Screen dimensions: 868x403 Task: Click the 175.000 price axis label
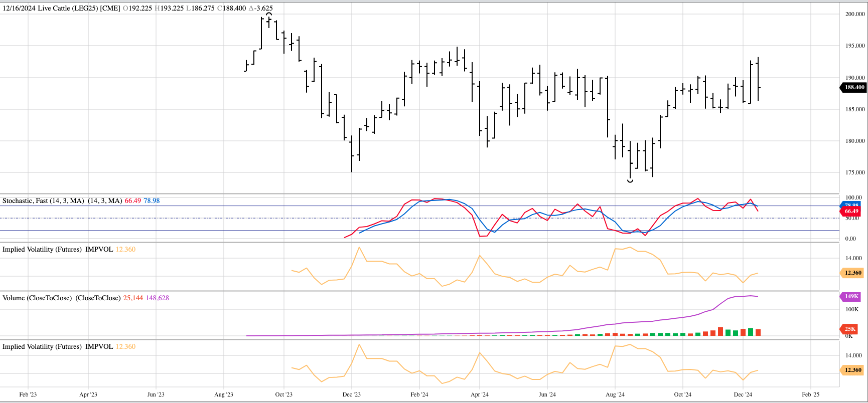point(854,172)
